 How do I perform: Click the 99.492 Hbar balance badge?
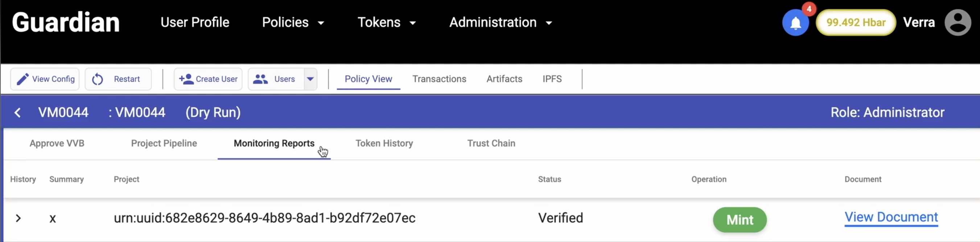click(856, 23)
